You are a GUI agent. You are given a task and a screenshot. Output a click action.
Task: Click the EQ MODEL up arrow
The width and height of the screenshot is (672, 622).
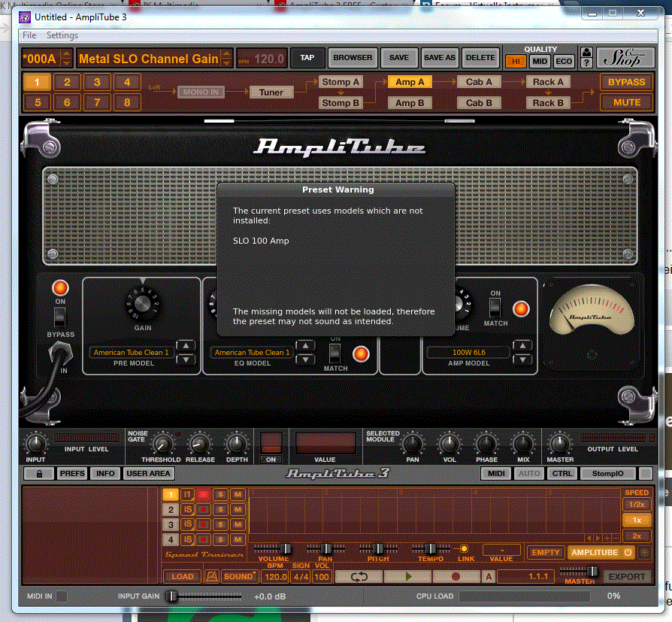305,345
